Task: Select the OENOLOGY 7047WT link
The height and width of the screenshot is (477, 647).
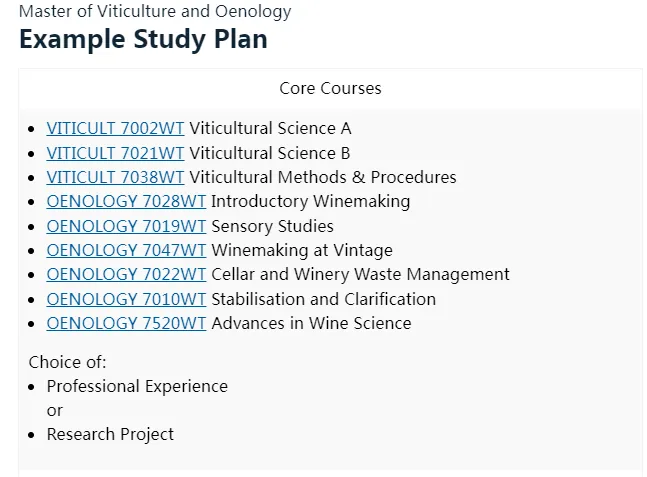Action: click(126, 250)
